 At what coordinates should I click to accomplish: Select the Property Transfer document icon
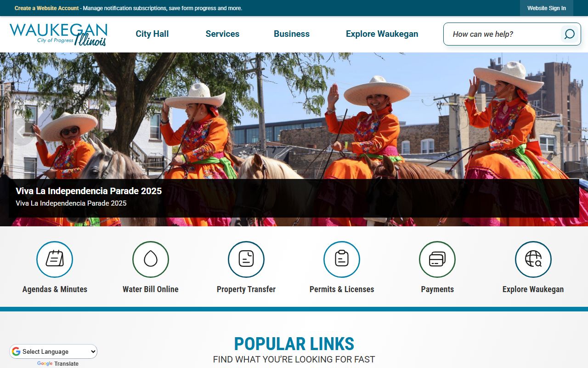246,259
